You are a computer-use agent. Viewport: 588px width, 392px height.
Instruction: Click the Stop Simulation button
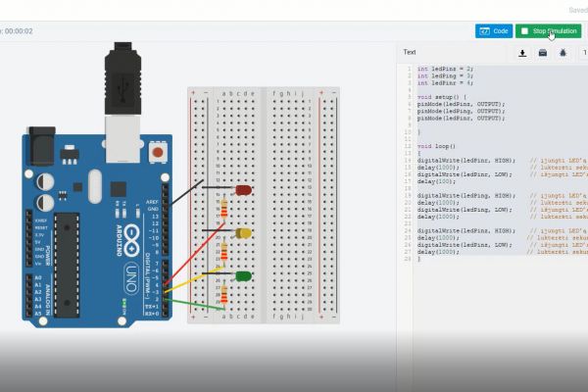[548, 31]
